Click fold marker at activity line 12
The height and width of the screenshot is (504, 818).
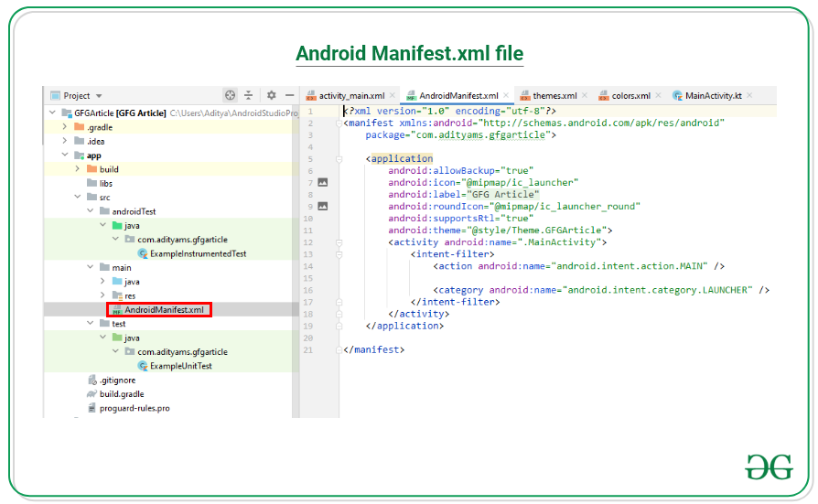pyautogui.click(x=339, y=242)
